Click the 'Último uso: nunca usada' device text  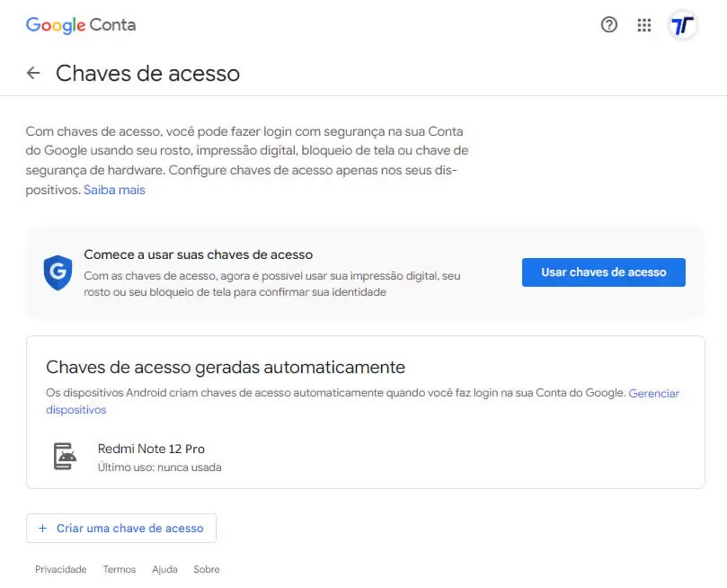tap(159, 467)
